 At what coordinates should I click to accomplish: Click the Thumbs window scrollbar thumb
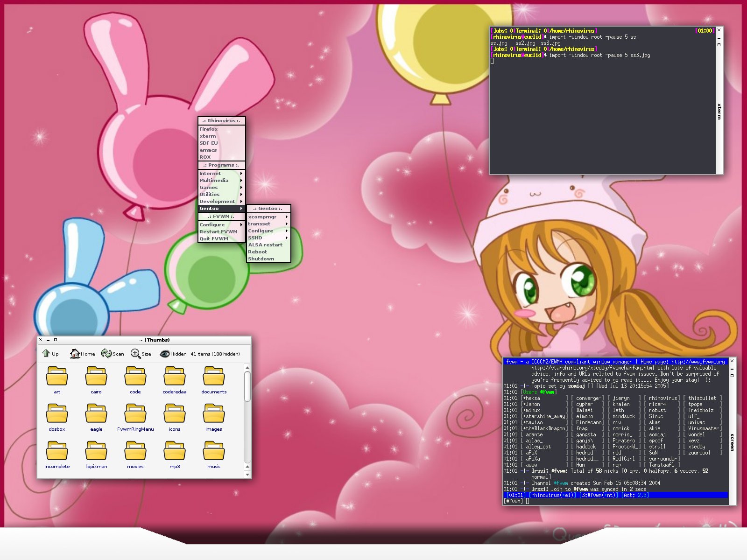pyautogui.click(x=247, y=386)
